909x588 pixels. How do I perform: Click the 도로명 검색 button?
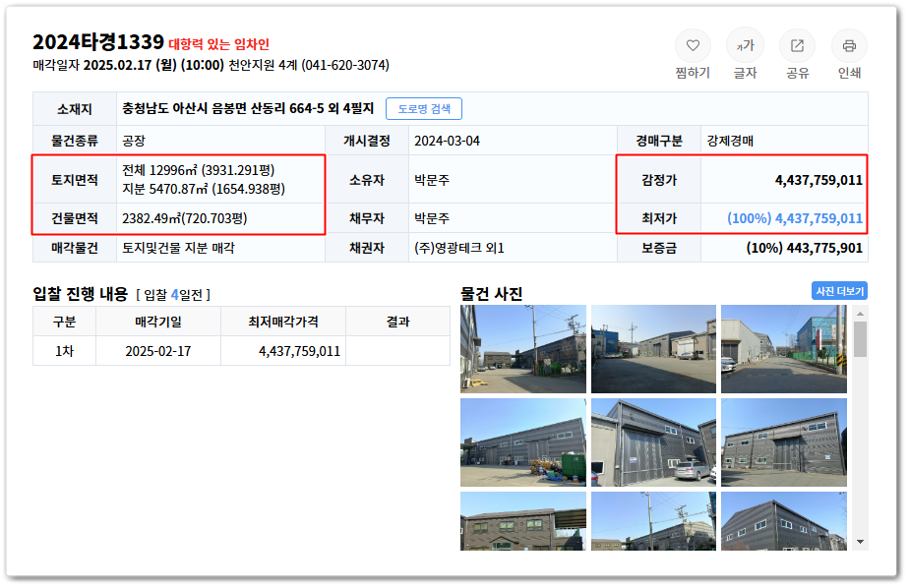click(424, 109)
